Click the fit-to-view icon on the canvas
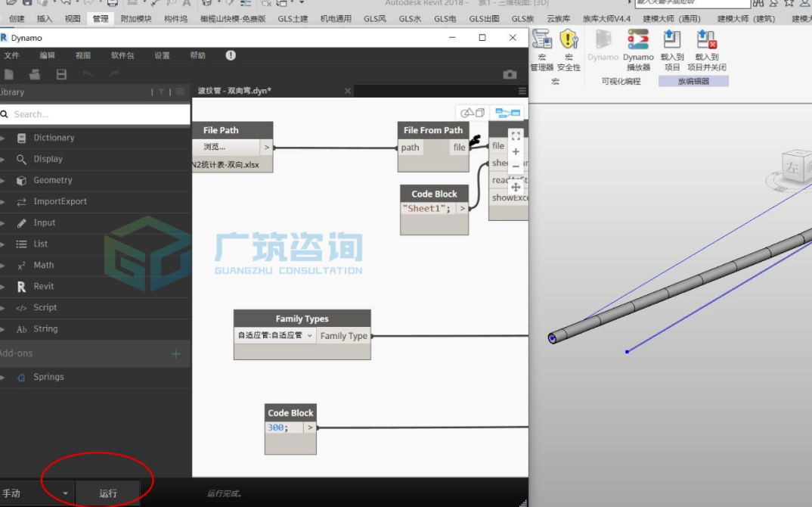The height and width of the screenshot is (507, 812). [x=516, y=136]
